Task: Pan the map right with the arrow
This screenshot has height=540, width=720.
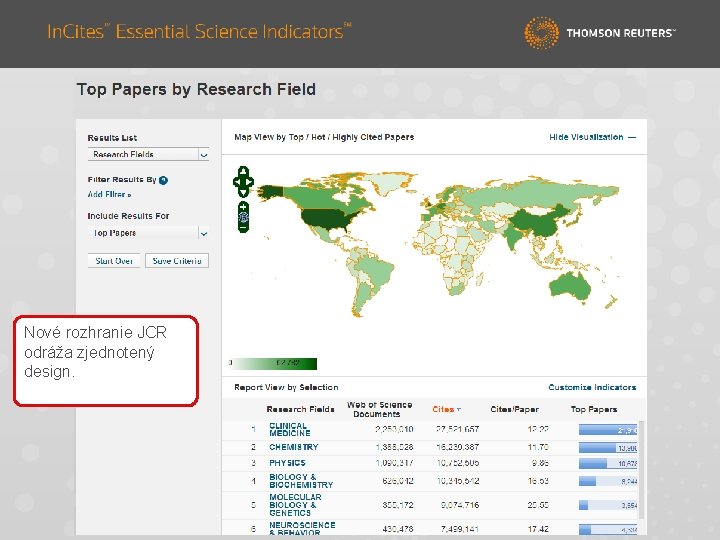Action: 250,182
